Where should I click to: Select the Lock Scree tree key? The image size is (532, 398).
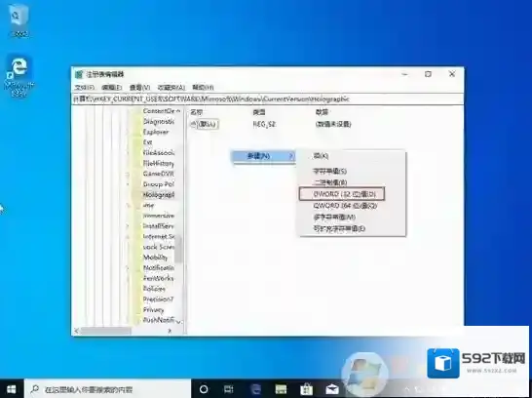pos(159,247)
